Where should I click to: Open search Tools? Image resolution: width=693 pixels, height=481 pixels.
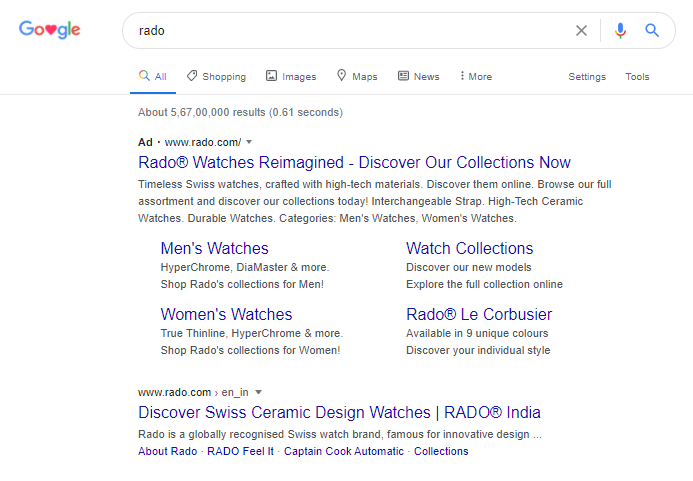click(637, 76)
